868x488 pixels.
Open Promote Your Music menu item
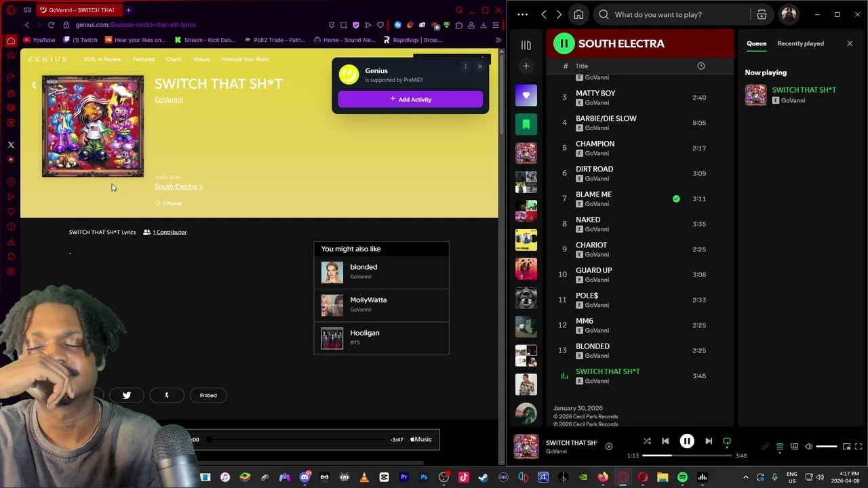[245, 59]
